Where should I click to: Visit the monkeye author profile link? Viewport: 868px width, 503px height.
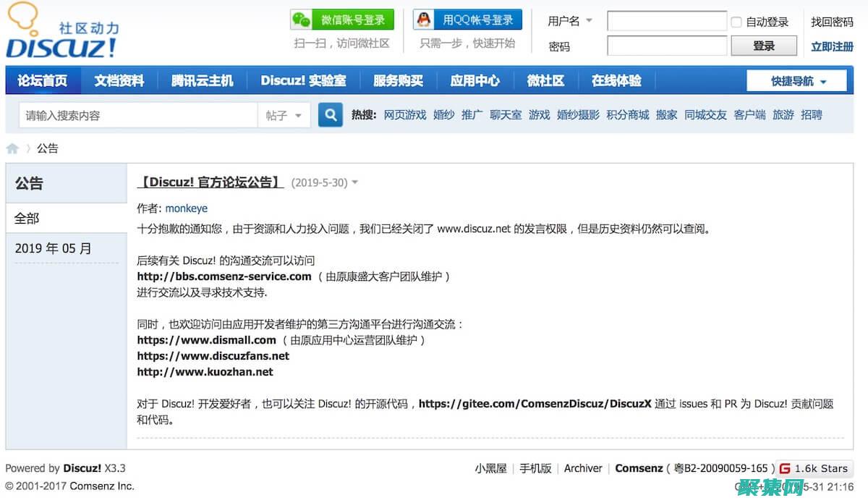point(186,208)
